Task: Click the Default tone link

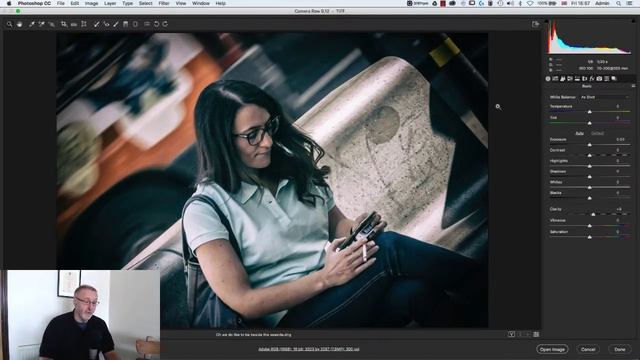Action: (x=597, y=133)
